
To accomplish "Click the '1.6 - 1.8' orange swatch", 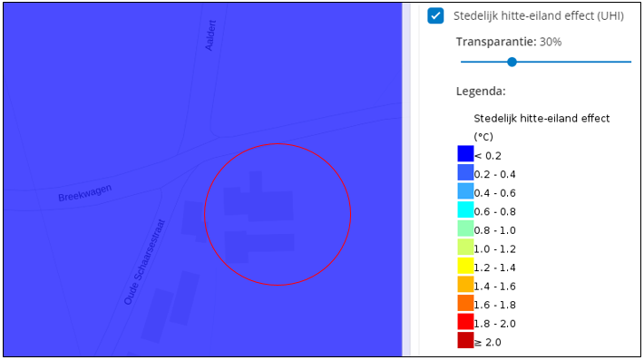I will [465, 304].
